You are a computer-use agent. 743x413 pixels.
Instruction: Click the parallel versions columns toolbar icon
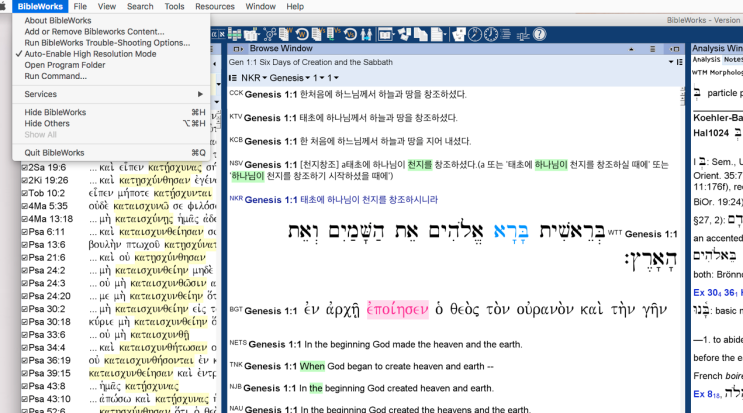click(235, 34)
